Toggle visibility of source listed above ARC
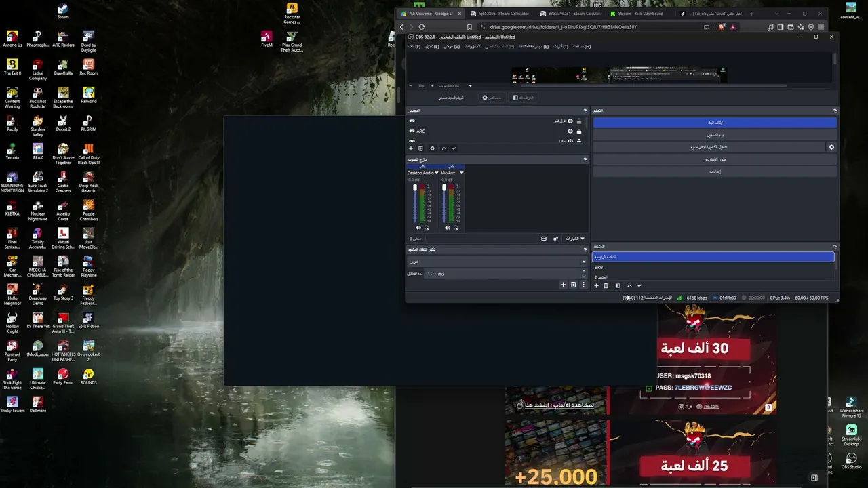 570,121
